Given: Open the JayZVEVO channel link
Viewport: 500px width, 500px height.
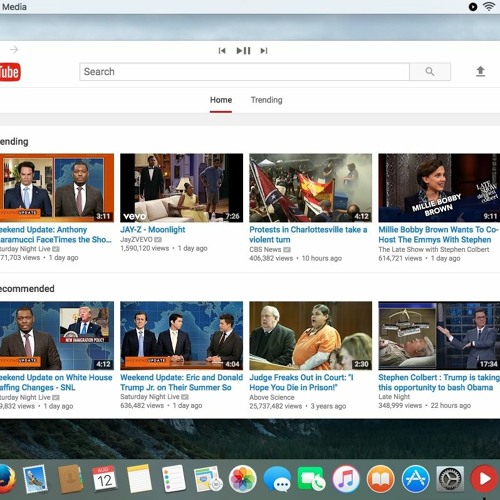Looking at the screenshot, I should click(136, 240).
